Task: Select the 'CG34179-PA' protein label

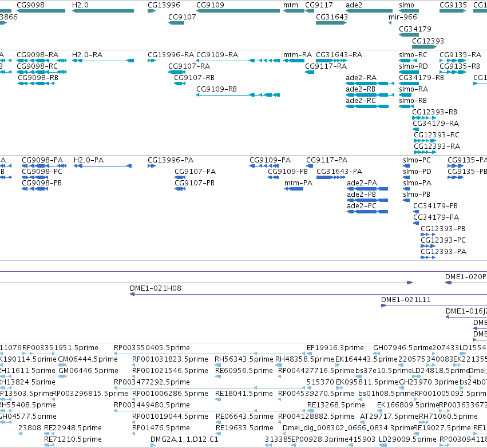Action: (436, 217)
